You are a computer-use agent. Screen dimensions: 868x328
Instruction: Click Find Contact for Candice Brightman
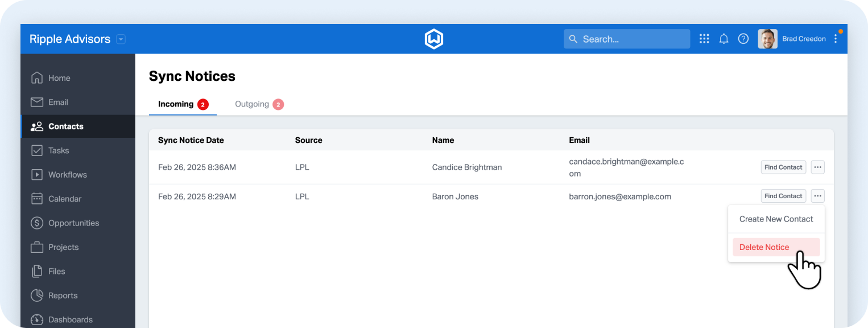click(x=783, y=167)
